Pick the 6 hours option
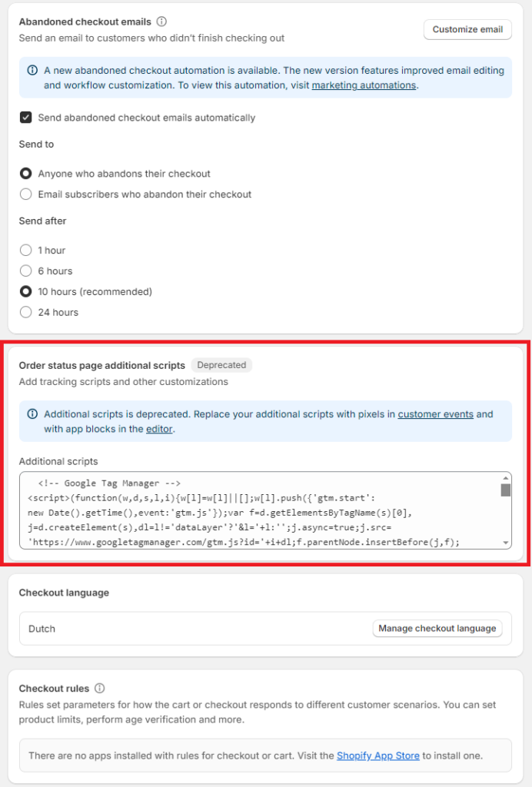532x787 pixels. pos(26,271)
